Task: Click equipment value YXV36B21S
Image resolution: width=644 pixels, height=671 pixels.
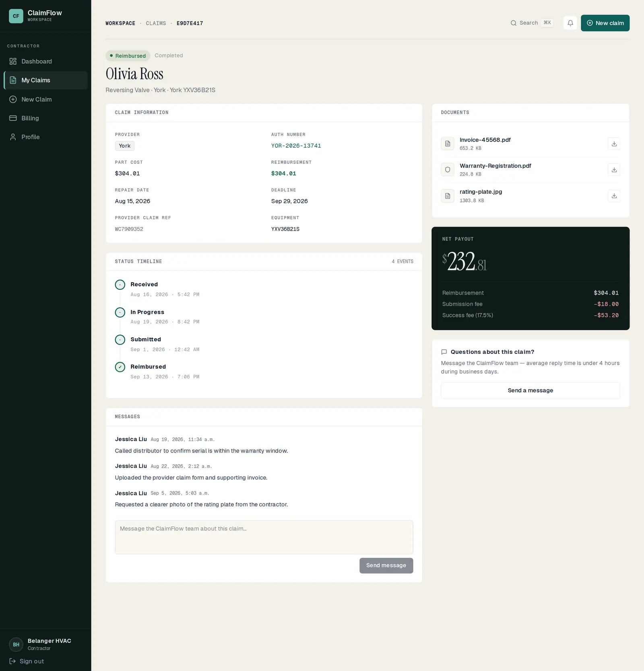Action: click(285, 229)
